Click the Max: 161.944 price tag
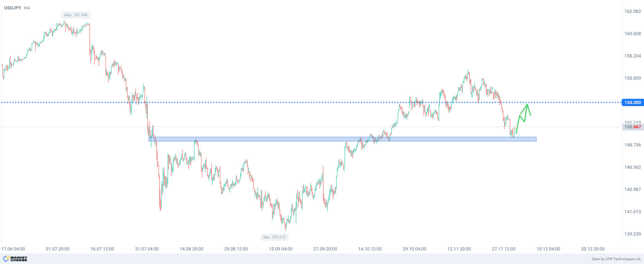This screenshot has width=644, height=264. click(x=76, y=15)
